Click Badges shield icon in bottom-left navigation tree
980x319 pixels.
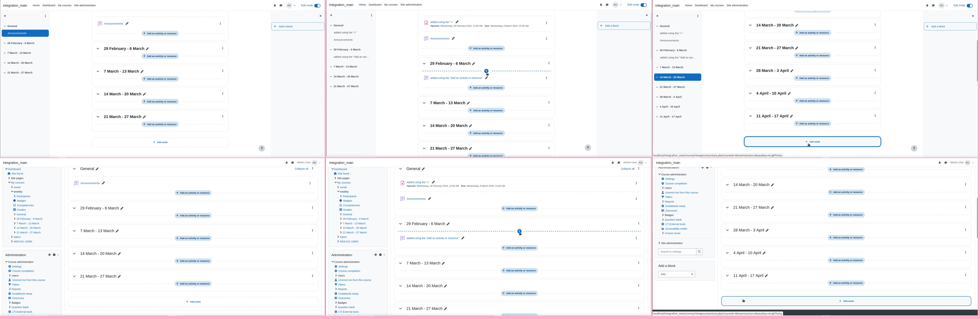click(x=14, y=201)
